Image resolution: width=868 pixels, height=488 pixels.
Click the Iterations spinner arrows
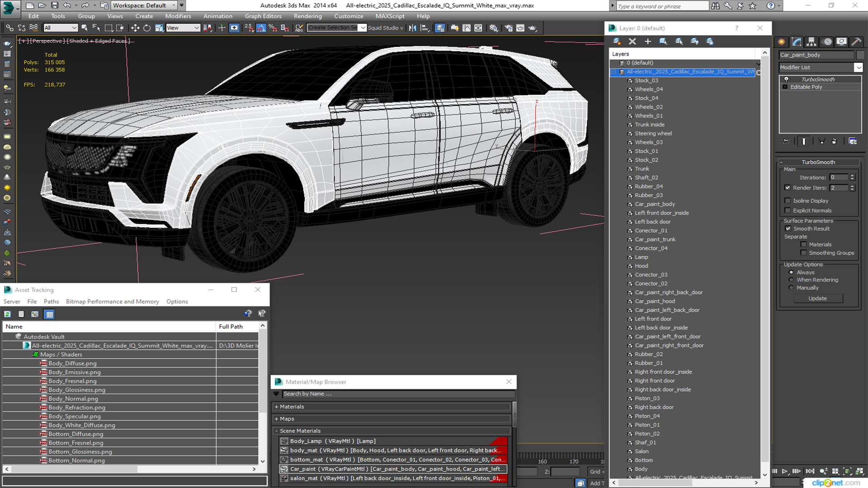coord(852,178)
